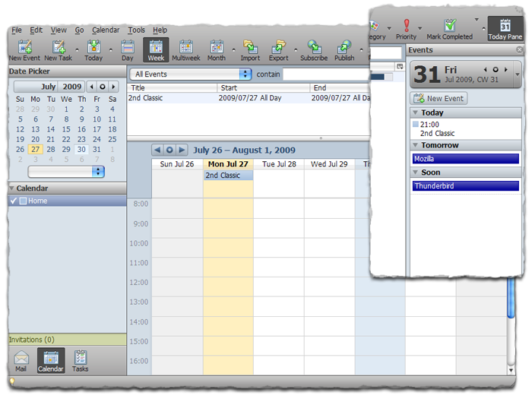The image size is (532, 399).
Task: Collapse the Soon section
Action: pyautogui.click(x=415, y=173)
